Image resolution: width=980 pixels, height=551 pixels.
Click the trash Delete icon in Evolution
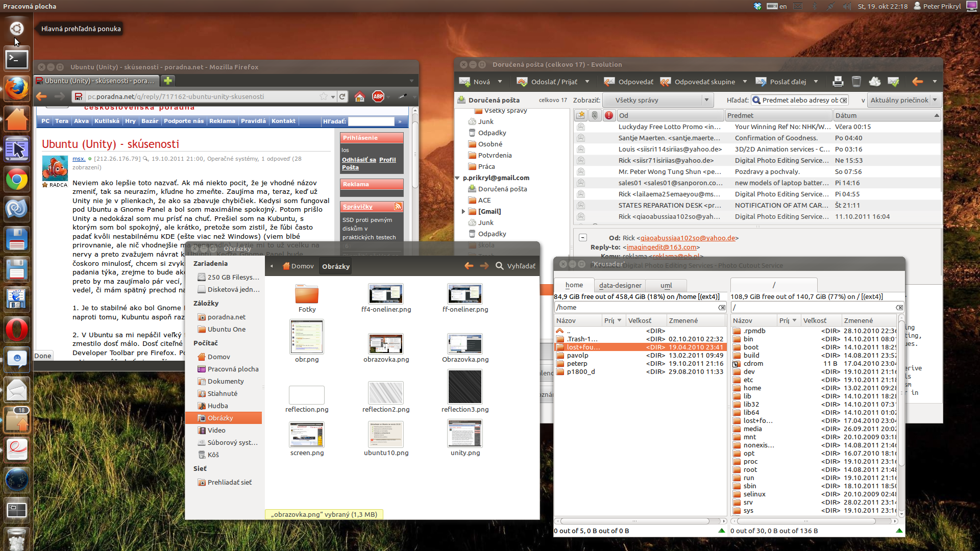click(x=856, y=82)
